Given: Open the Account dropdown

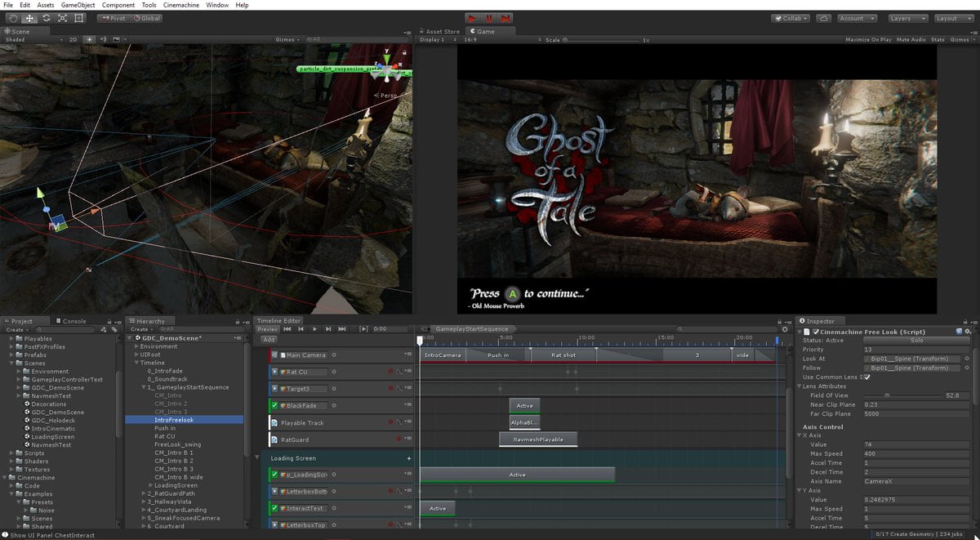Looking at the screenshot, I should pos(856,18).
